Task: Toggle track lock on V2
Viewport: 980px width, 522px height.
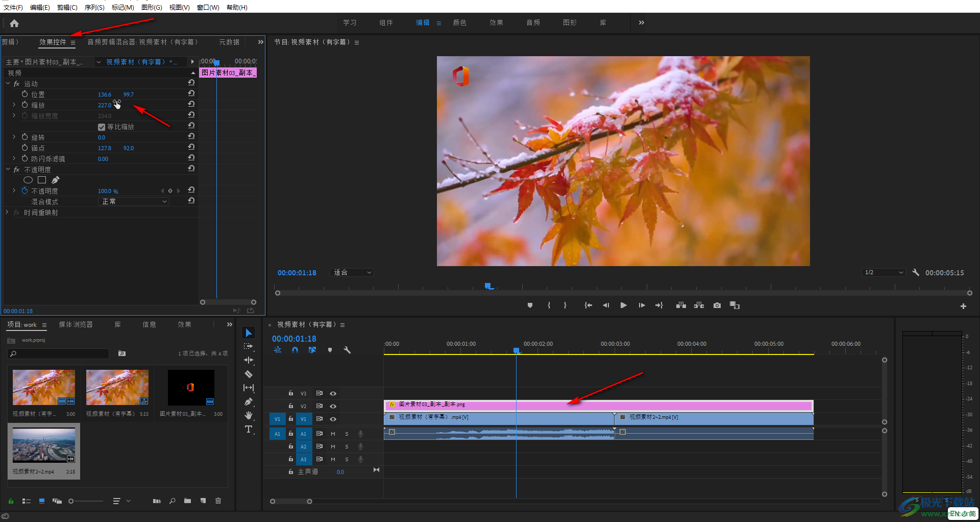Action: click(291, 406)
